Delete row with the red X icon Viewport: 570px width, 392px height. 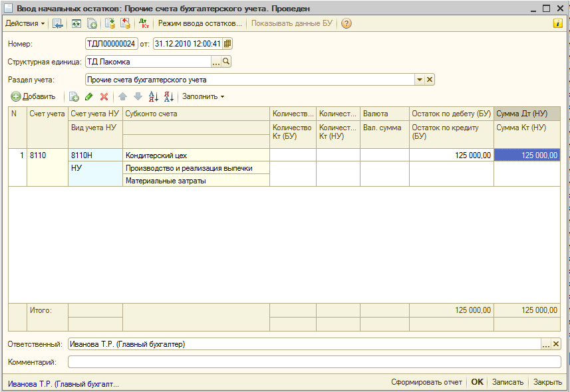click(x=104, y=96)
